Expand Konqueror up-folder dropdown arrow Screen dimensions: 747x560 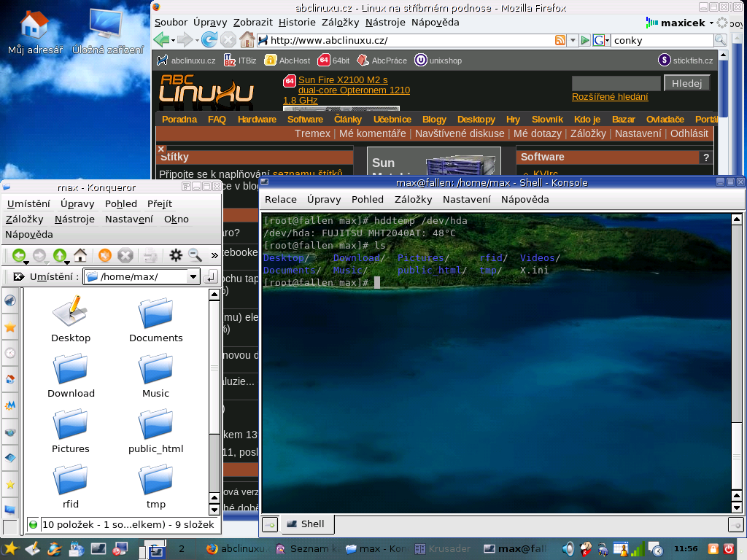tap(67, 262)
